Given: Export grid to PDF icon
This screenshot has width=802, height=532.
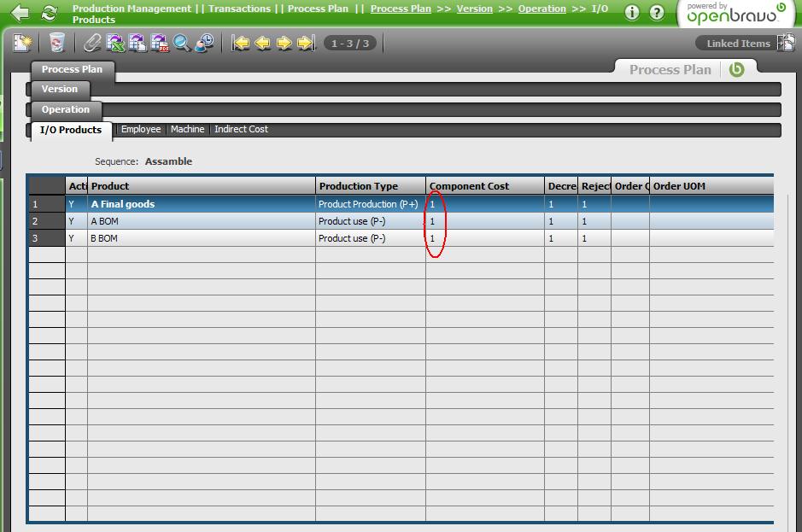Looking at the screenshot, I should [160, 43].
